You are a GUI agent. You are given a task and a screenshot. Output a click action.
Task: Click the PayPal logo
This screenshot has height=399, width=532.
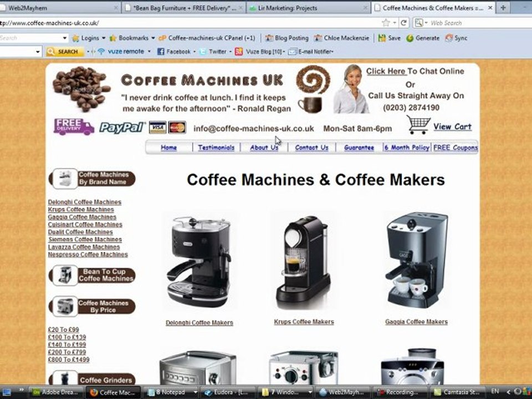click(x=122, y=127)
